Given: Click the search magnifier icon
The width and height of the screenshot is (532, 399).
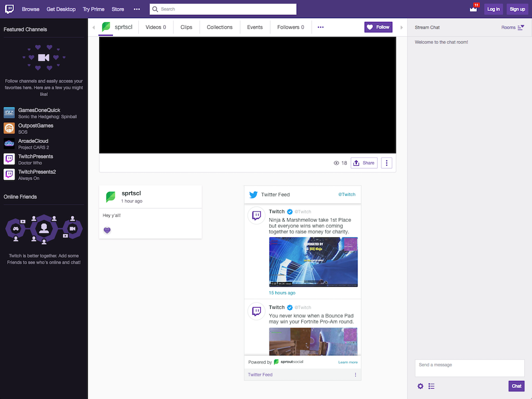Looking at the screenshot, I should (x=155, y=9).
